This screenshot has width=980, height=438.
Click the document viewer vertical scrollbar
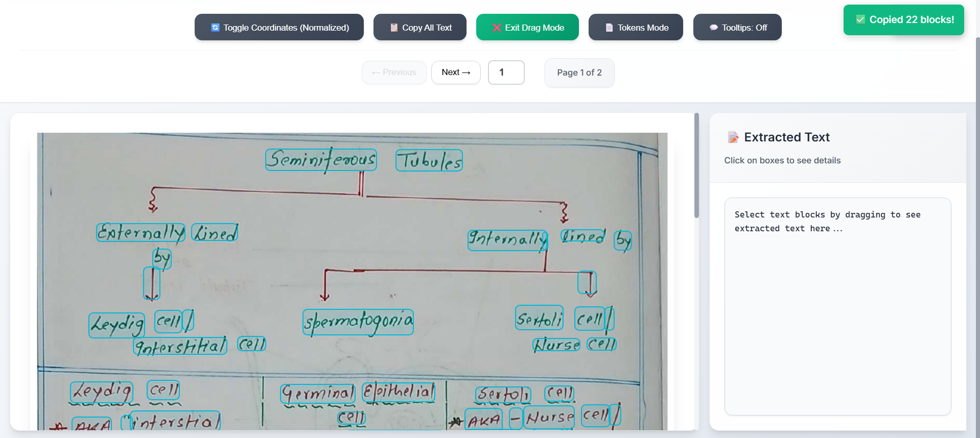point(696,166)
